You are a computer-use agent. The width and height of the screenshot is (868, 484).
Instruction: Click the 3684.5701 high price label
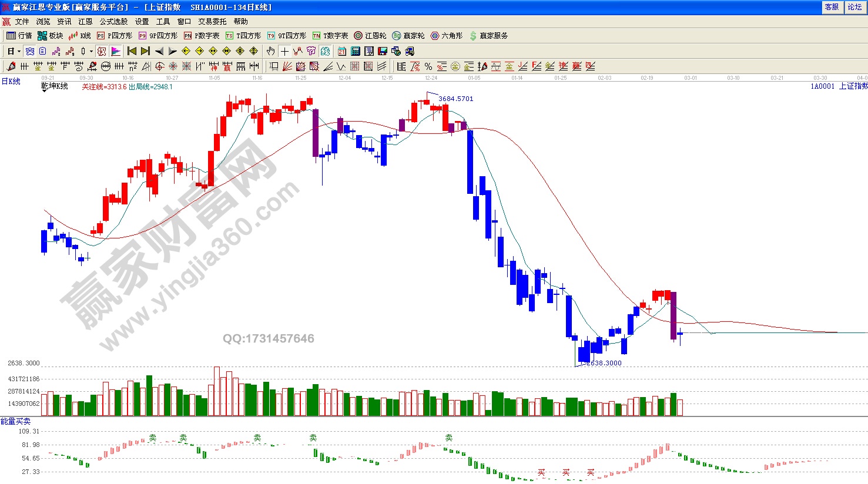[x=456, y=99]
